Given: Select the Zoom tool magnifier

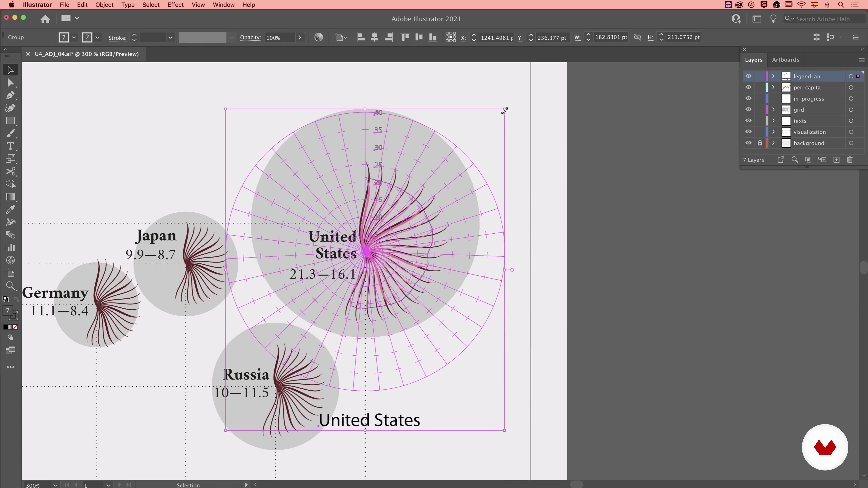Looking at the screenshot, I should click(10, 286).
